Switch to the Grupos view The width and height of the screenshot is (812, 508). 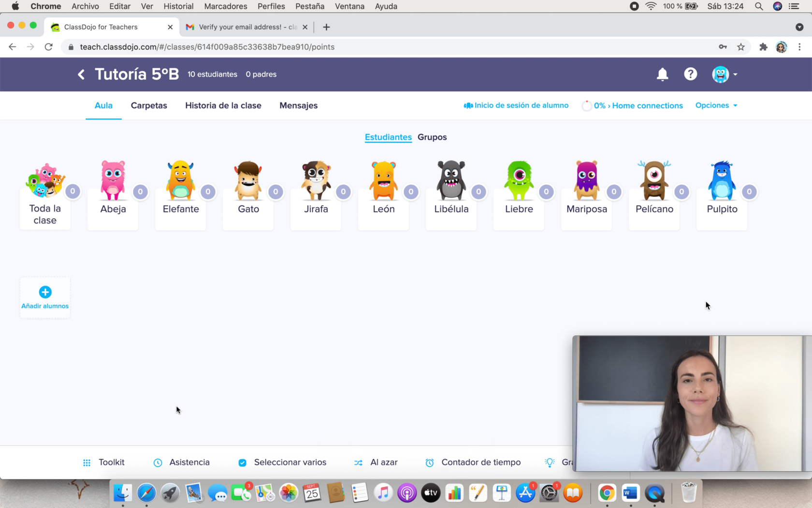pyautogui.click(x=432, y=137)
